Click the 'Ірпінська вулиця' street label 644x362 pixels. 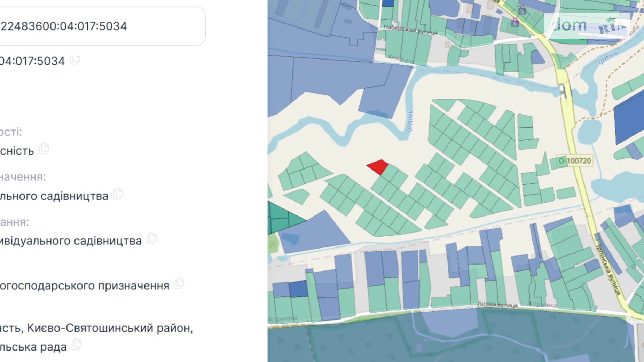608,270
